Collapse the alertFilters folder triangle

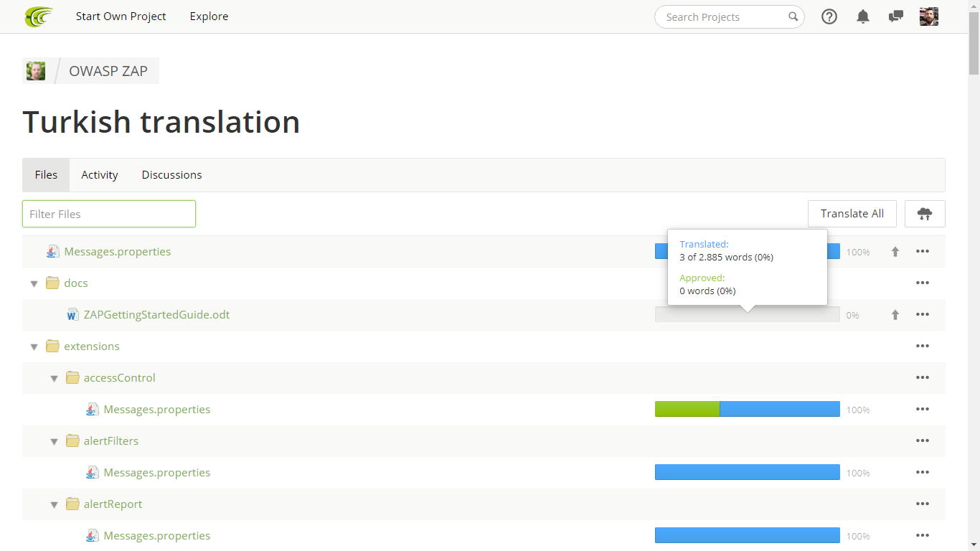click(x=54, y=441)
